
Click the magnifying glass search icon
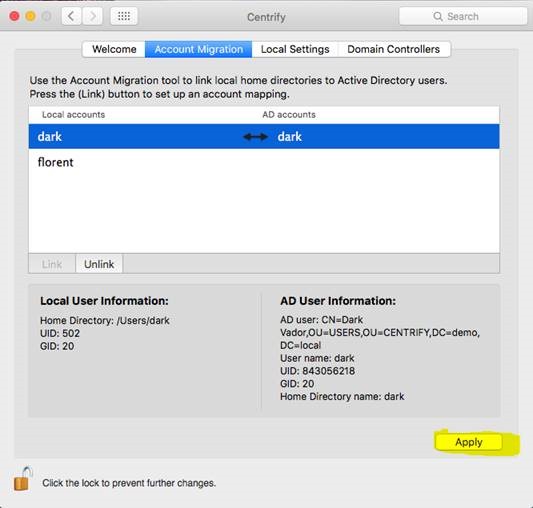(x=438, y=16)
